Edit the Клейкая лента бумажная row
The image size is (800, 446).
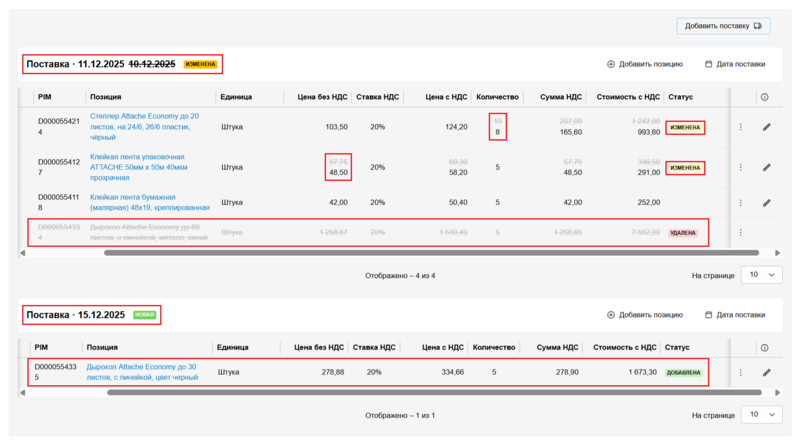[x=766, y=202]
